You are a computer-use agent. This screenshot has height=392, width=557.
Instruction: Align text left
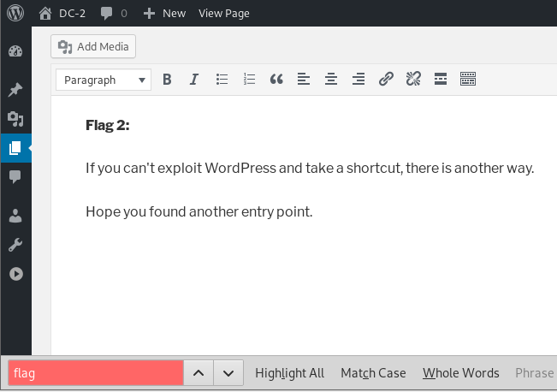pyautogui.click(x=304, y=79)
